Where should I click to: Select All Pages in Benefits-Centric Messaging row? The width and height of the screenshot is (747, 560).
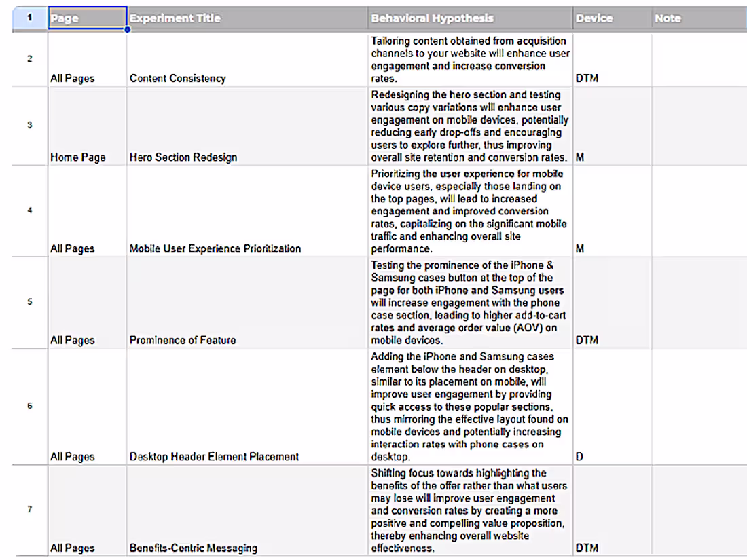tap(87, 510)
